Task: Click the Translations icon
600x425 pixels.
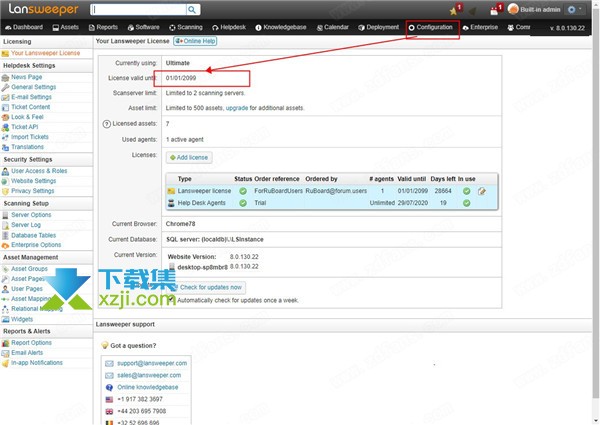Action: [5, 147]
